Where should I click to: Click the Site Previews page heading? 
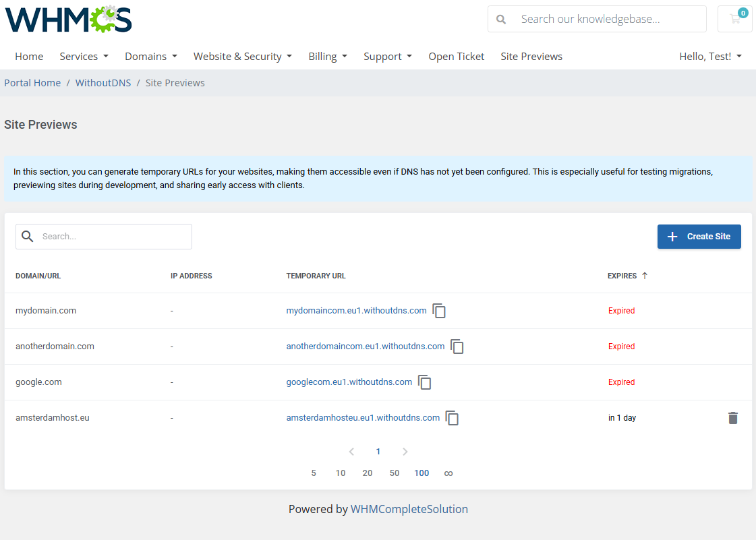click(40, 125)
